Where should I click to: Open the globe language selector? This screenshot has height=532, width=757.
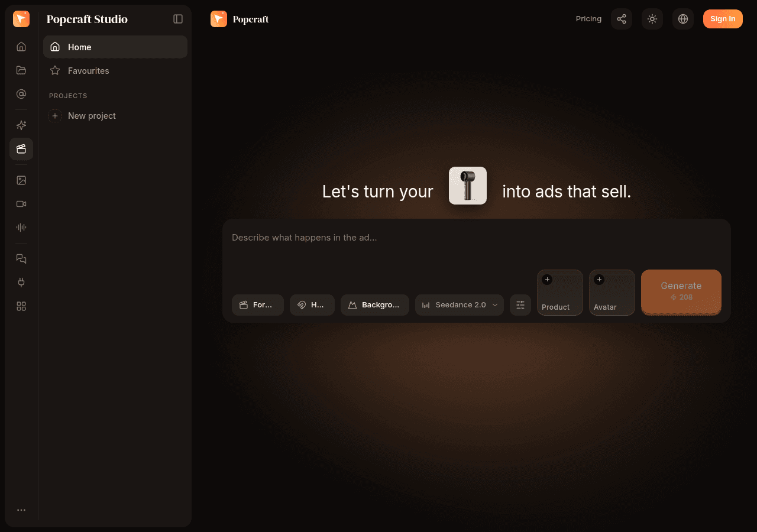point(683,19)
